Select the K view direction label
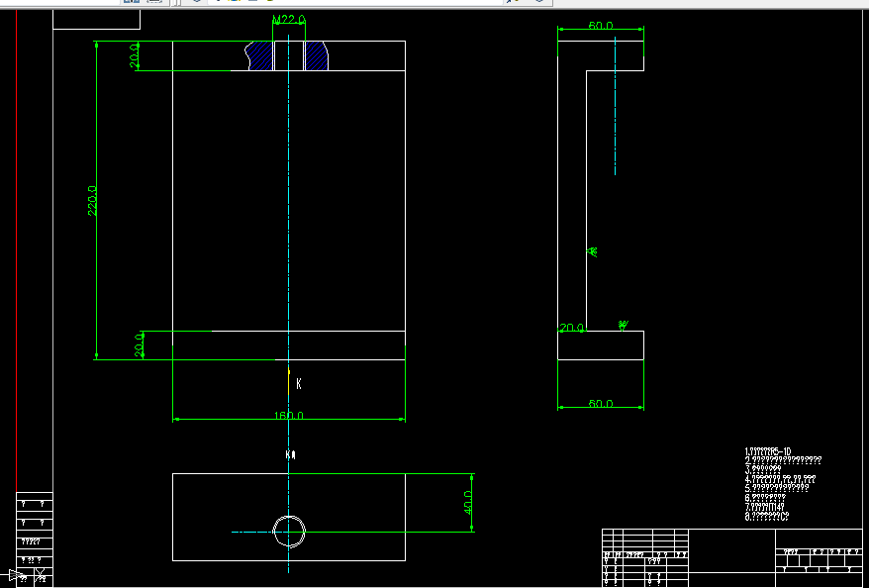The image size is (869, 588). click(x=299, y=383)
